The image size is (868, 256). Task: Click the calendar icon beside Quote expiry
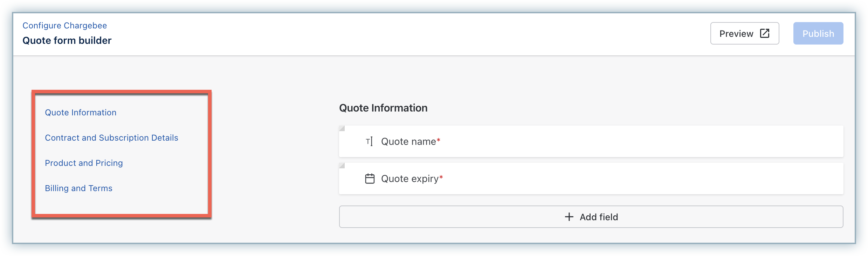pyautogui.click(x=370, y=178)
